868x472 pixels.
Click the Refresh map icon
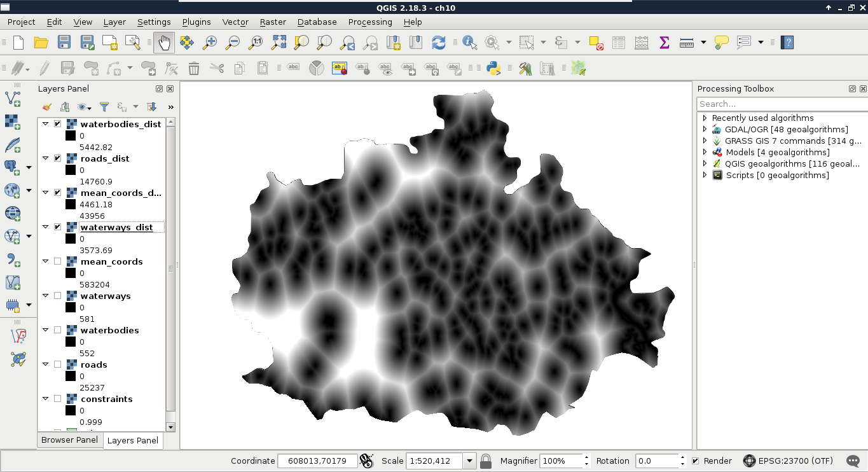pos(438,43)
